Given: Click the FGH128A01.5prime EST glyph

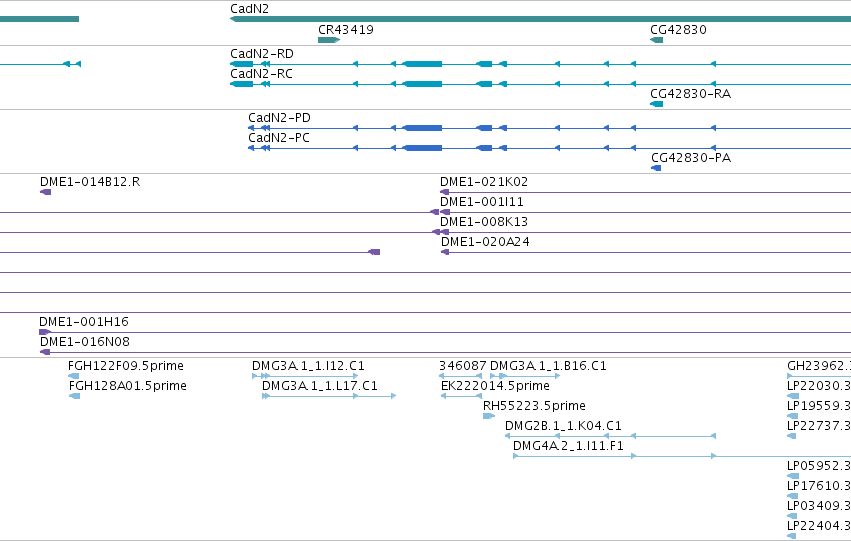Looking at the screenshot, I should pyautogui.click(x=75, y=396).
